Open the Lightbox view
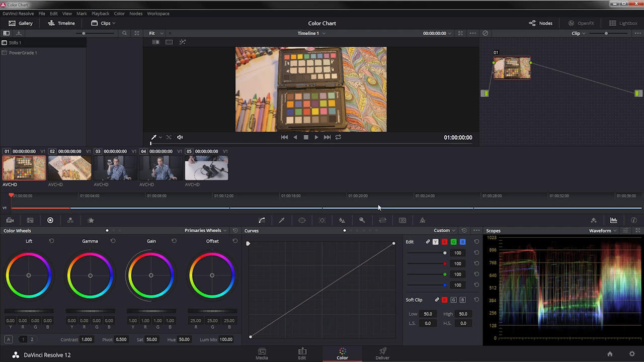 tap(623, 23)
